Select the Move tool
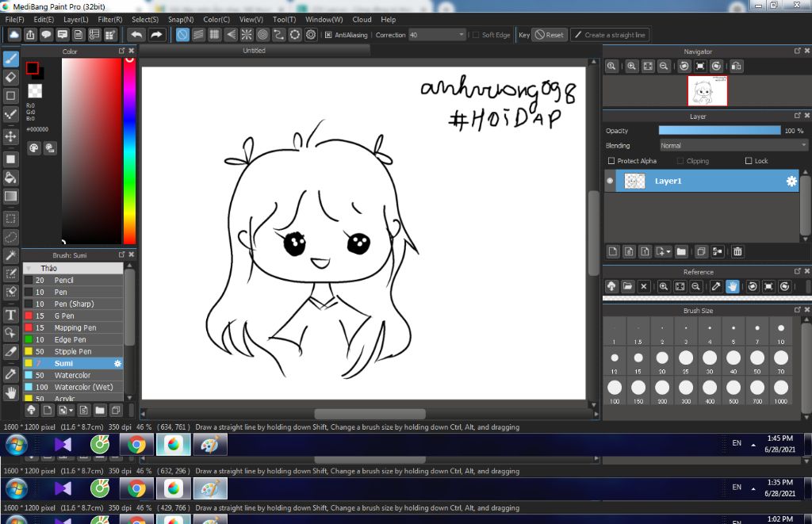The width and height of the screenshot is (812, 524). (x=11, y=136)
